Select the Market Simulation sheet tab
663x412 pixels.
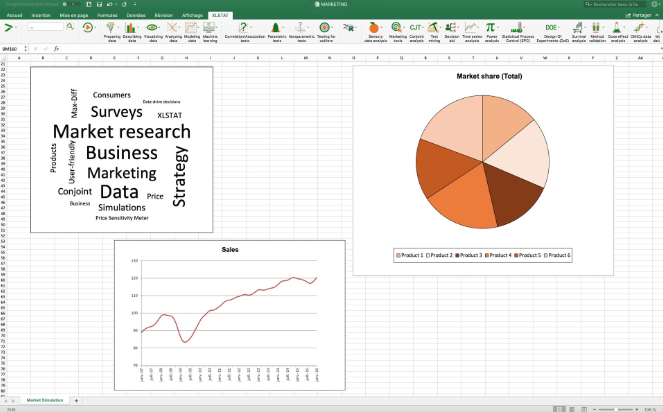click(45, 400)
